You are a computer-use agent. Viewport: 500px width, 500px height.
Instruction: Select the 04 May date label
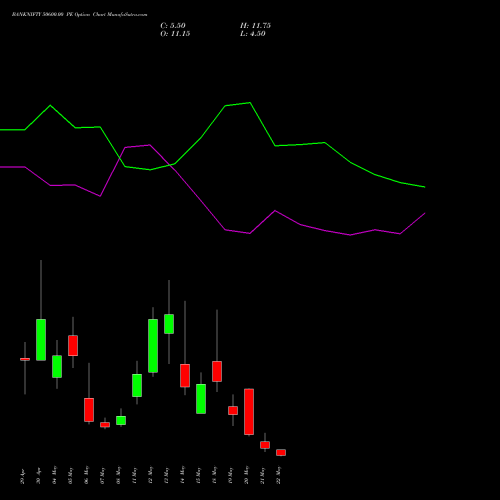pos(54,475)
